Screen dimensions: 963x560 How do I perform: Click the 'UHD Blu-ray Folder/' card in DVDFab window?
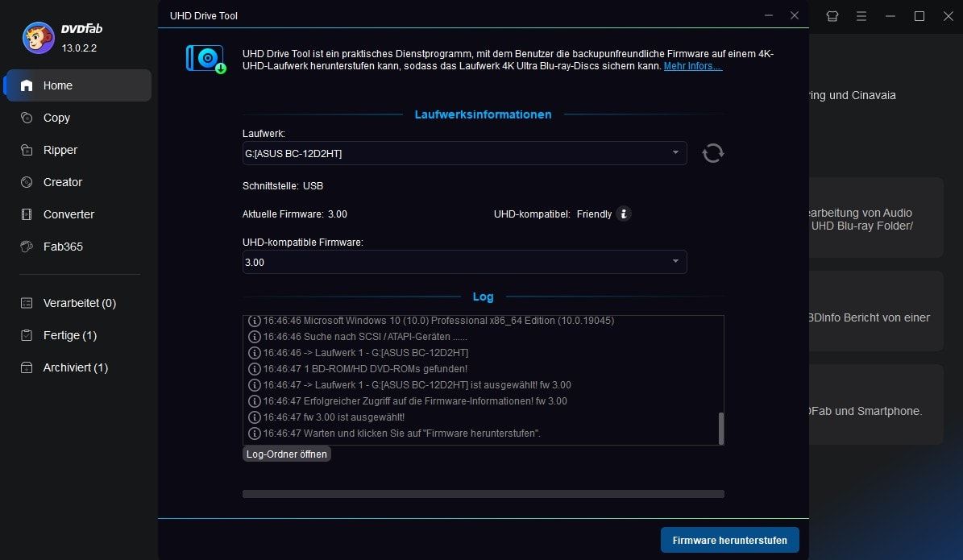pyautogui.click(x=876, y=218)
